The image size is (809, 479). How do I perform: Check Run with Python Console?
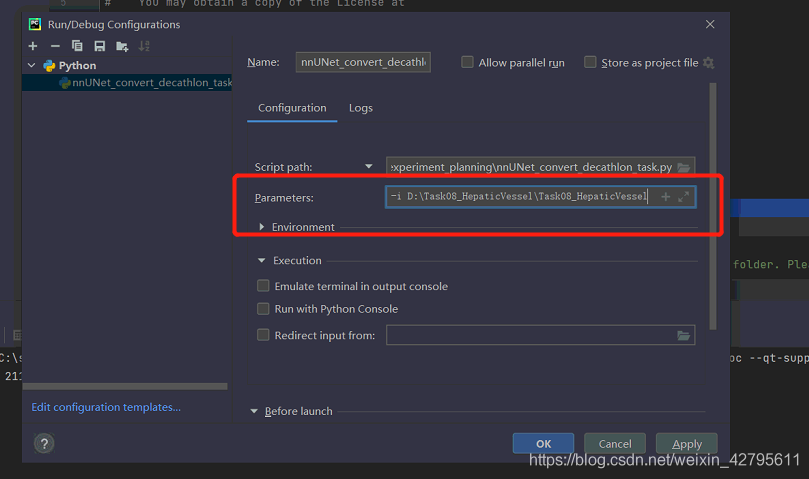tap(263, 309)
